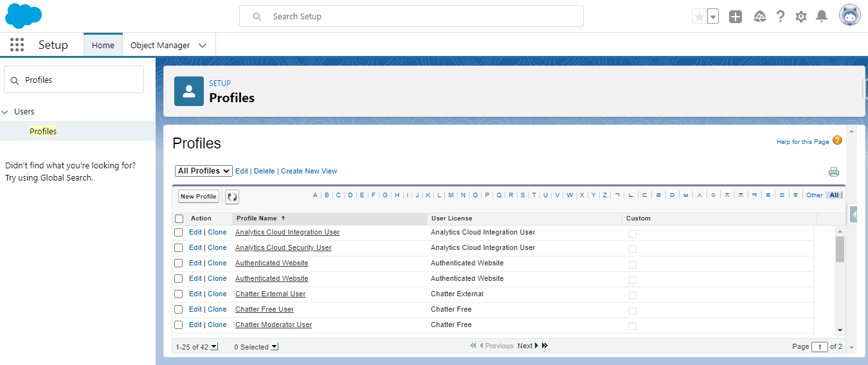Click the Delete view link
Screen dimensions: 868x365
(264, 171)
